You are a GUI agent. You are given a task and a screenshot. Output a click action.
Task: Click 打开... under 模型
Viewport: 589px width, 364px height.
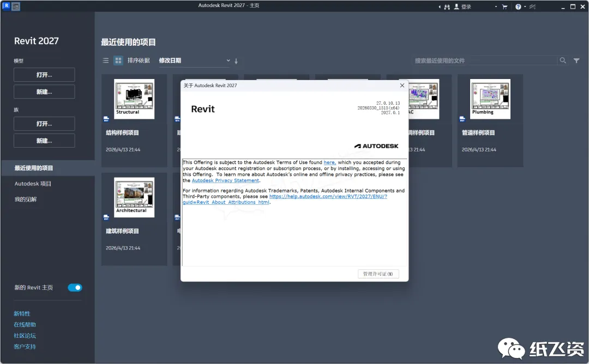[x=44, y=75]
